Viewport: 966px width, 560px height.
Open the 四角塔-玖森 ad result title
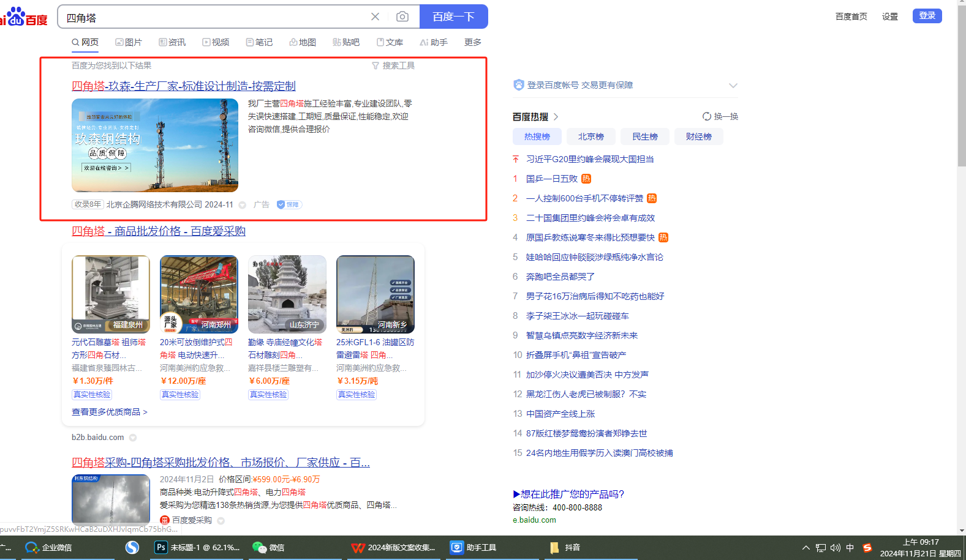coord(184,86)
